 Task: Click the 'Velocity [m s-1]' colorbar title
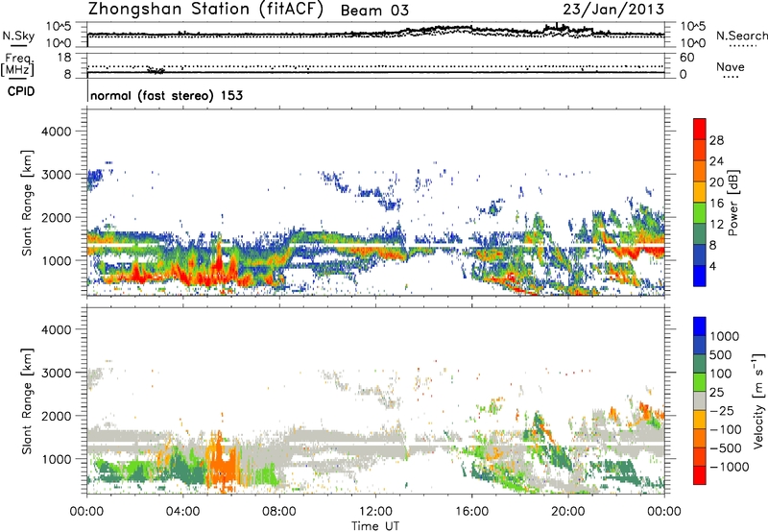click(x=758, y=400)
